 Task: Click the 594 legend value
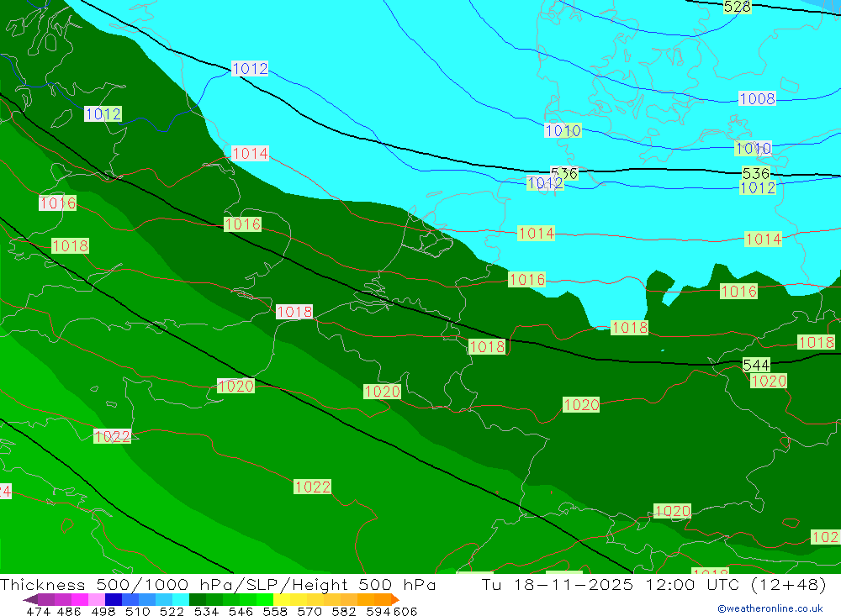[378, 611]
